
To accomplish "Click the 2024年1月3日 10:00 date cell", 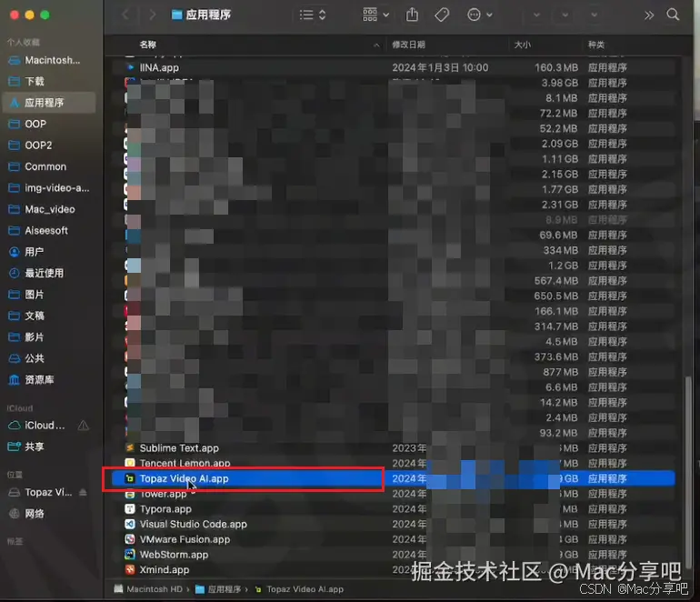I will coord(440,67).
